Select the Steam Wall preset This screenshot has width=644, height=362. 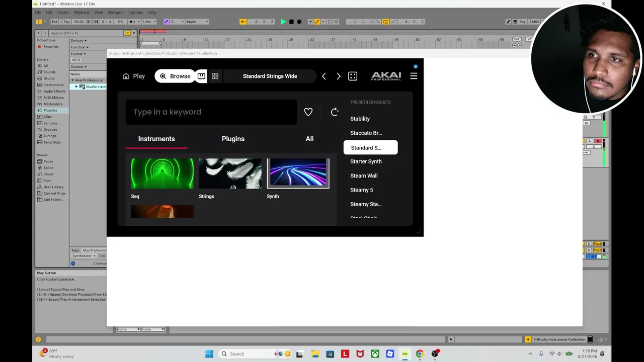364,175
